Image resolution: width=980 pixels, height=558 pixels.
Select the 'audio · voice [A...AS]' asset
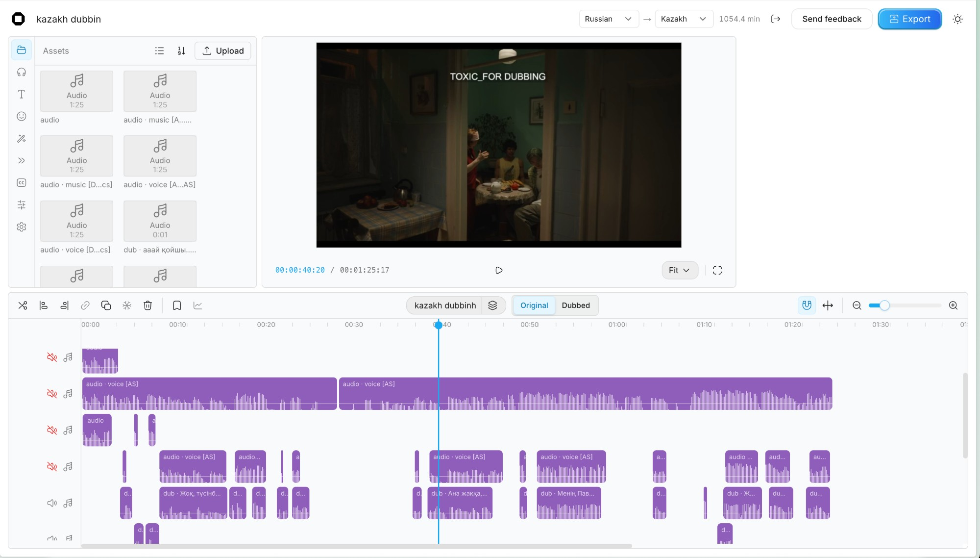point(160,156)
